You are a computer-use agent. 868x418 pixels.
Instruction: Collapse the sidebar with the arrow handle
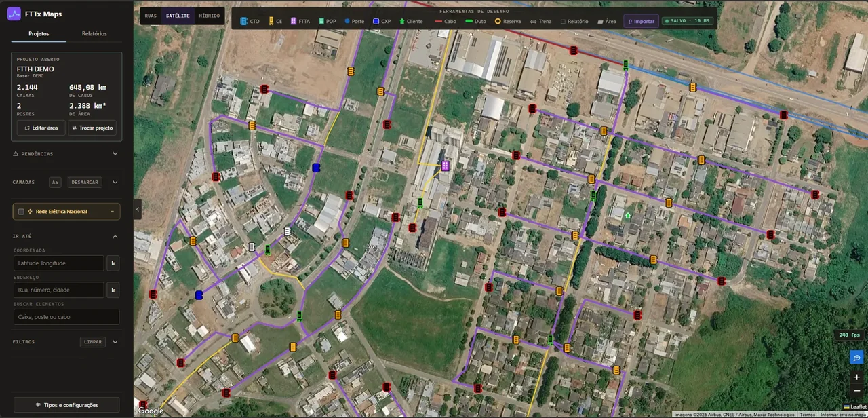(138, 209)
